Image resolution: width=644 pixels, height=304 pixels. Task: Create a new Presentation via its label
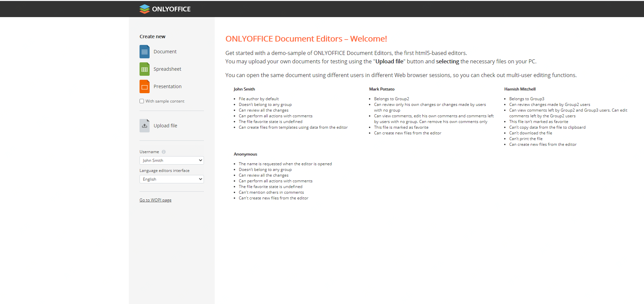click(x=167, y=86)
